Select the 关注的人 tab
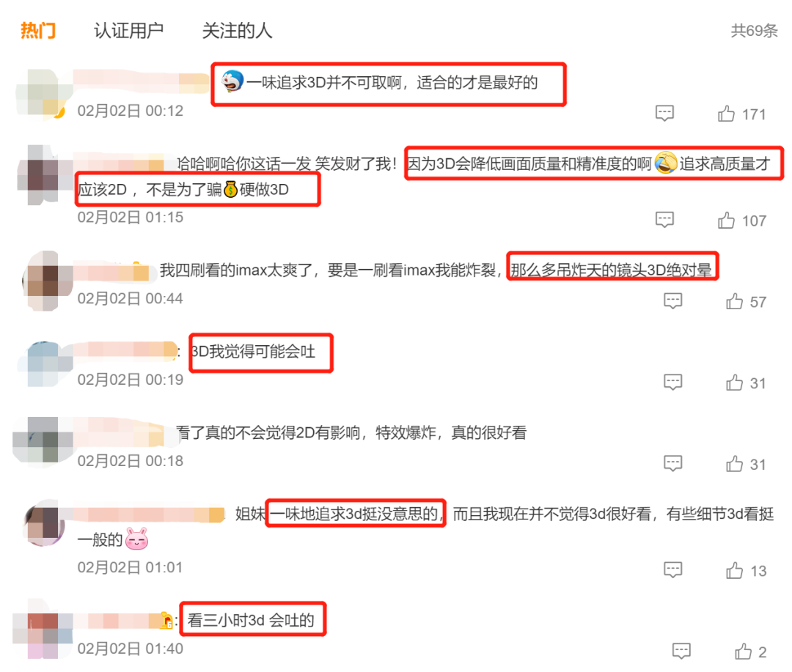This screenshot has height=672, width=792. (x=237, y=31)
